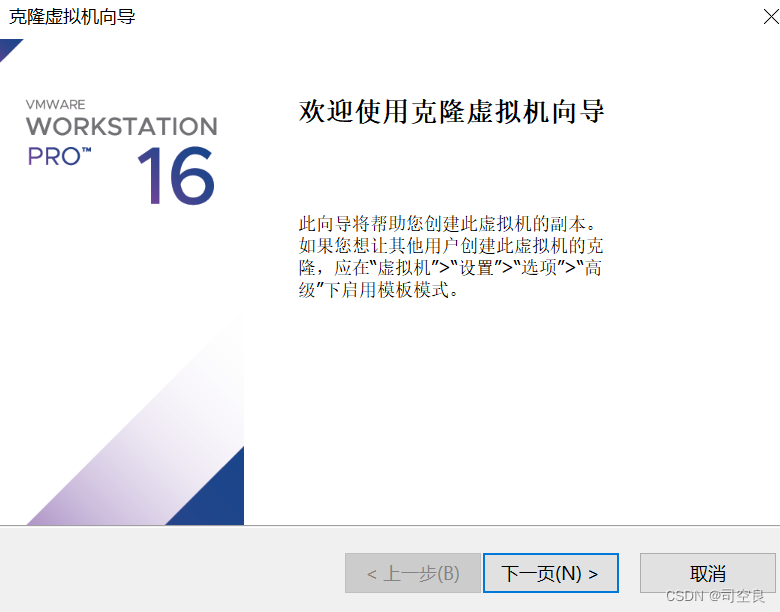780x612 pixels.
Task: Click the 欢迎使用克隆虚拟机向导 heading
Action: click(451, 111)
